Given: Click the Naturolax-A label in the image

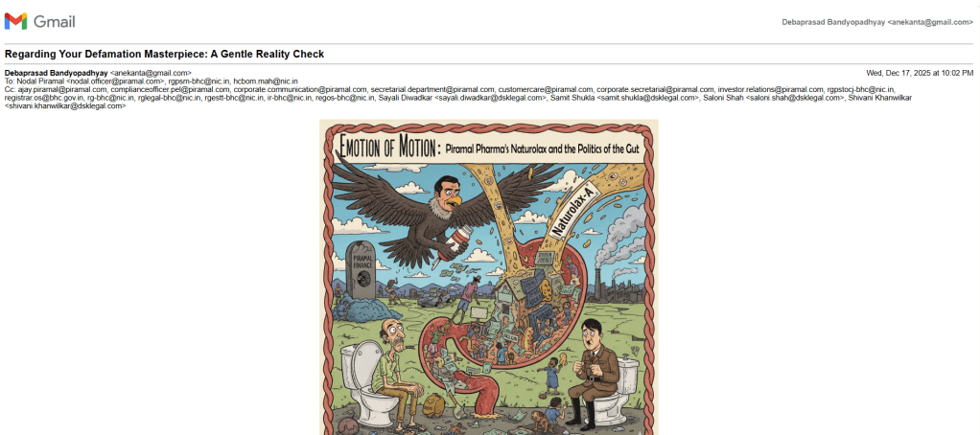Looking at the screenshot, I should click(575, 214).
